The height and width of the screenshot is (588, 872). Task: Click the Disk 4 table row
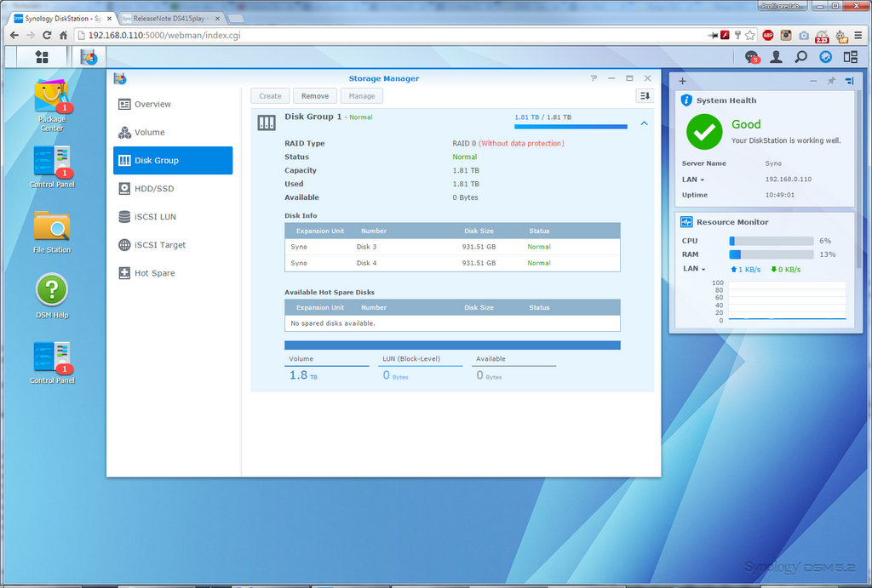(452, 263)
